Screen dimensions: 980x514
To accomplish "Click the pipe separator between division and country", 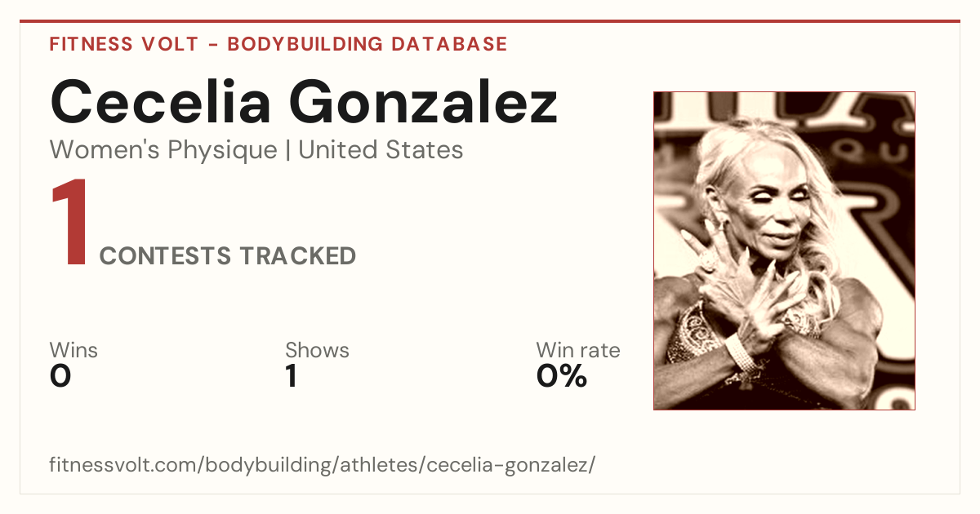I will [x=287, y=151].
